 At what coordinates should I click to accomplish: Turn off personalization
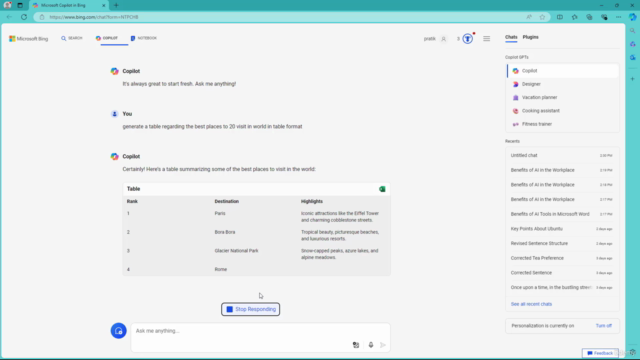point(603,326)
